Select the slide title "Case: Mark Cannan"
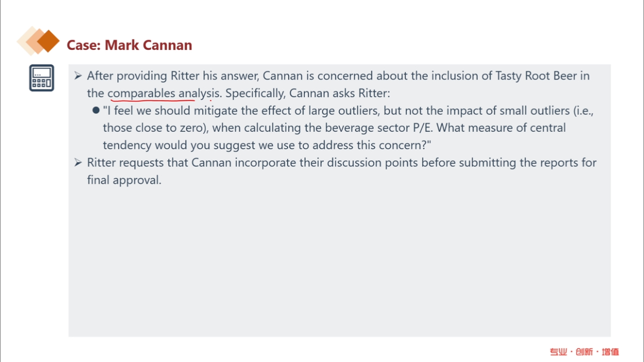 129,46
